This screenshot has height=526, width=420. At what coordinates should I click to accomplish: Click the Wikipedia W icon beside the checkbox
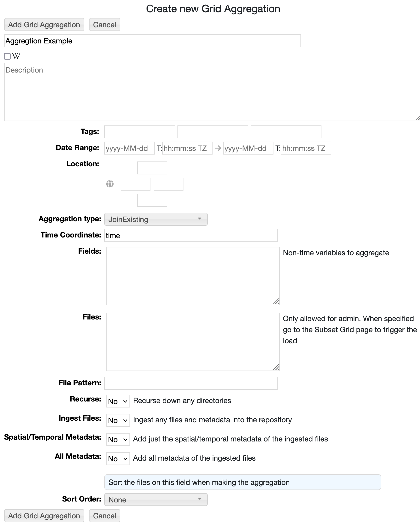coord(16,56)
